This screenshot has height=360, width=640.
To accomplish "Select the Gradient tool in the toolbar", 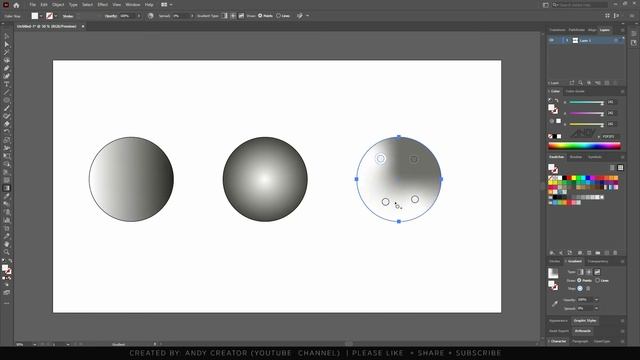I will pyautogui.click(x=7, y=188).
